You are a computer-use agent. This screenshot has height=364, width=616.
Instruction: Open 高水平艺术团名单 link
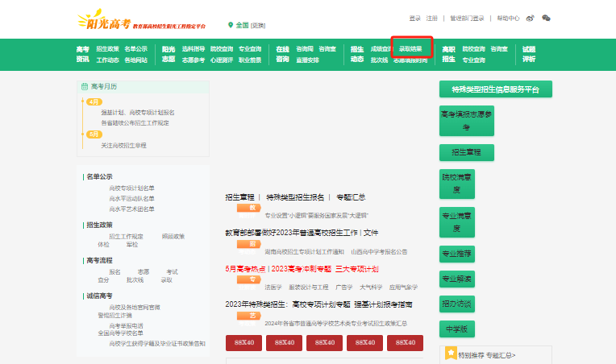pos(131,209)
